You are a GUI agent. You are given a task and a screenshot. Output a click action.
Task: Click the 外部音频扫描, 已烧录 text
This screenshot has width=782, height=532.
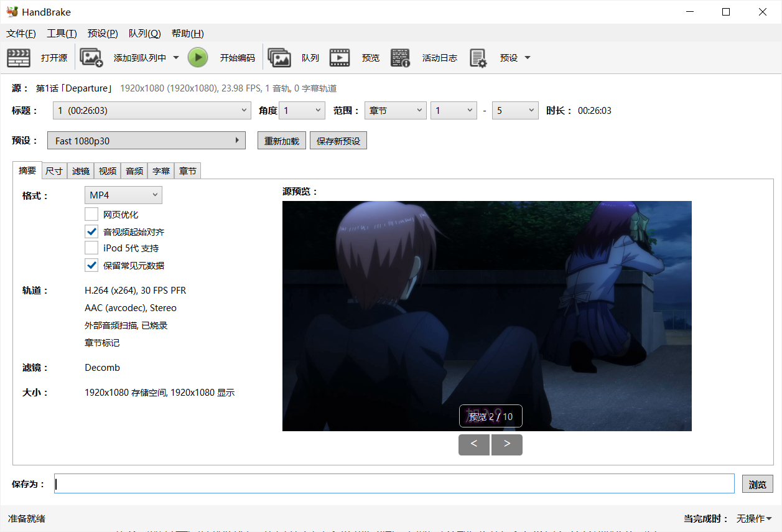[x=126, y=325]
